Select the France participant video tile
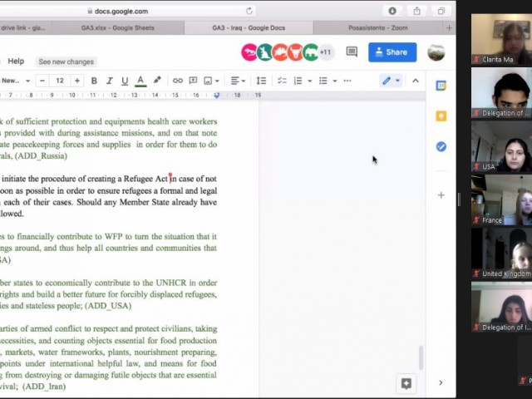 [501, 200]
